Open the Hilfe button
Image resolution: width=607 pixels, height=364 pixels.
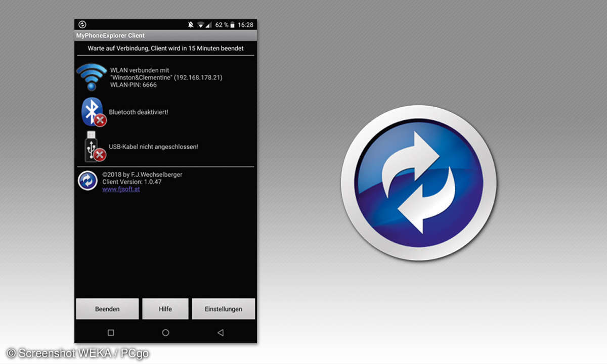(165, 309)
